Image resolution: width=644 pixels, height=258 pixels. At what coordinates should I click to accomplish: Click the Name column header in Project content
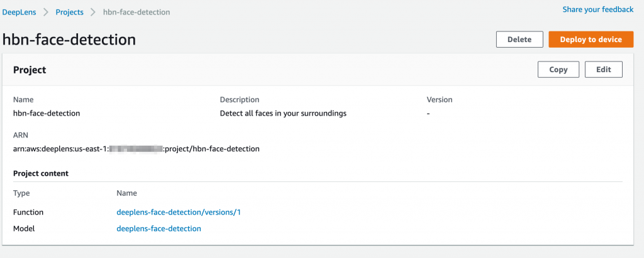(x=126, y=193)
